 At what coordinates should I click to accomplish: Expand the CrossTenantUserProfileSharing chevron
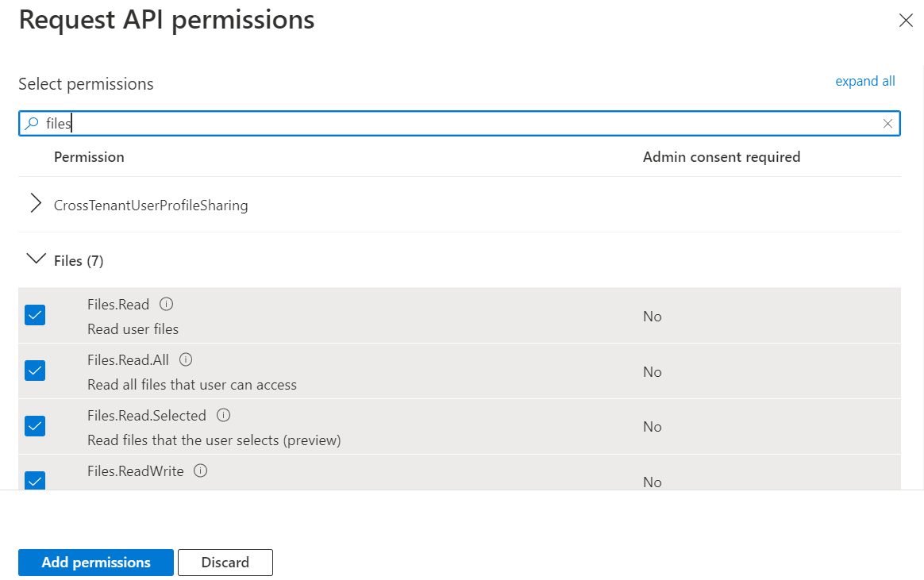tap(36, 205)
